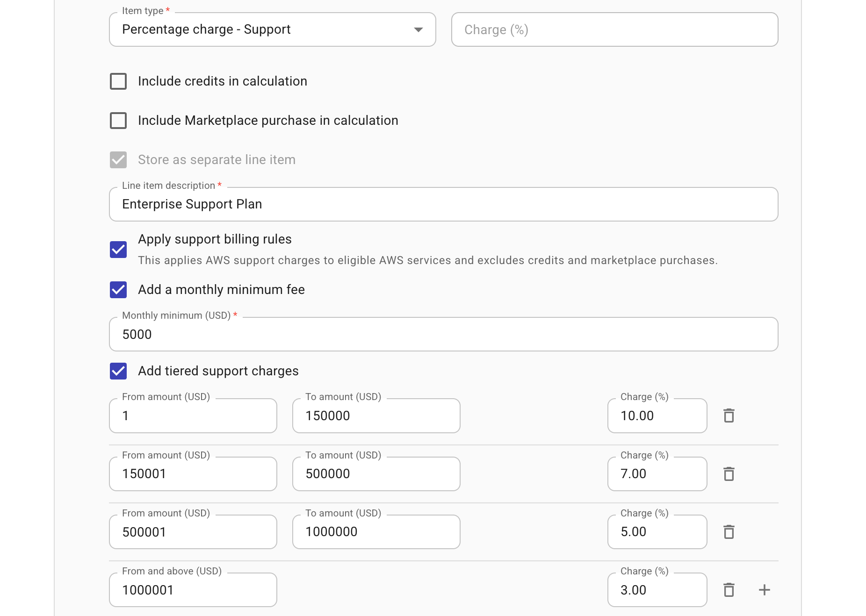The width and height of the screenshot is (866, 616).
Task: Click the Monthly minimum (USD) value 5000
Action: point(442,334)
